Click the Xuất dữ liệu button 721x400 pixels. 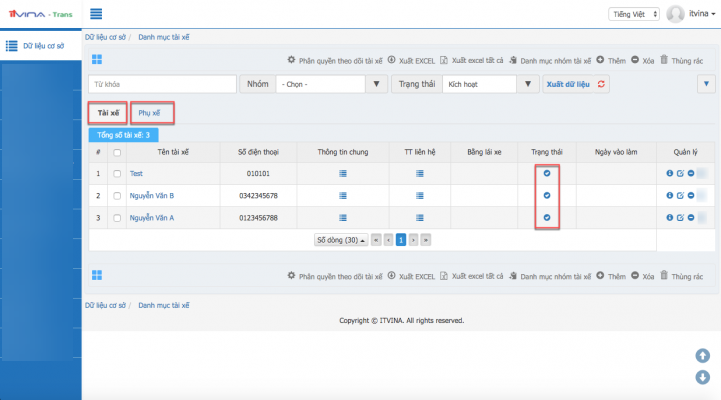(x=566, y=85)
